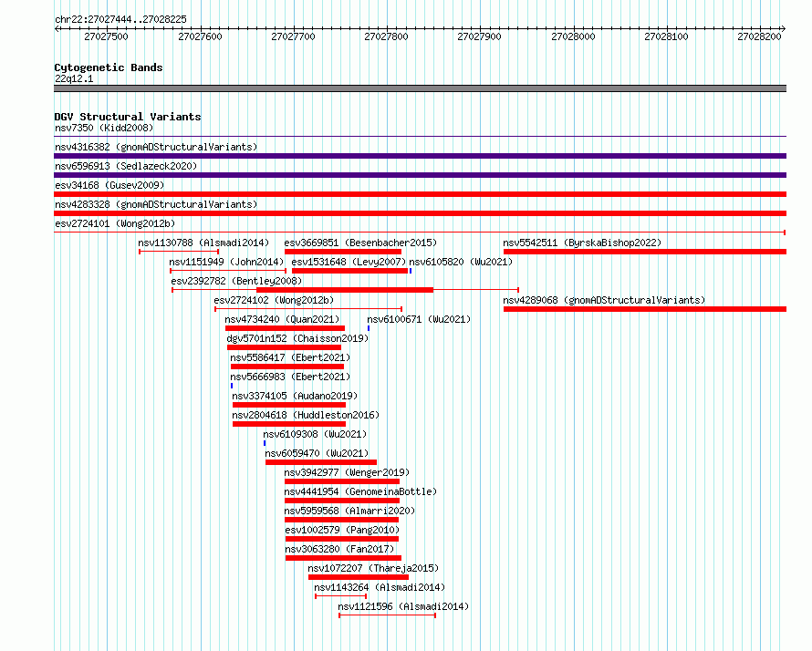The height and width of the screenshot is (651, 812).
Task: Click nsv4441954 (GenomeinaBottle) label
Action: point(360,491)
